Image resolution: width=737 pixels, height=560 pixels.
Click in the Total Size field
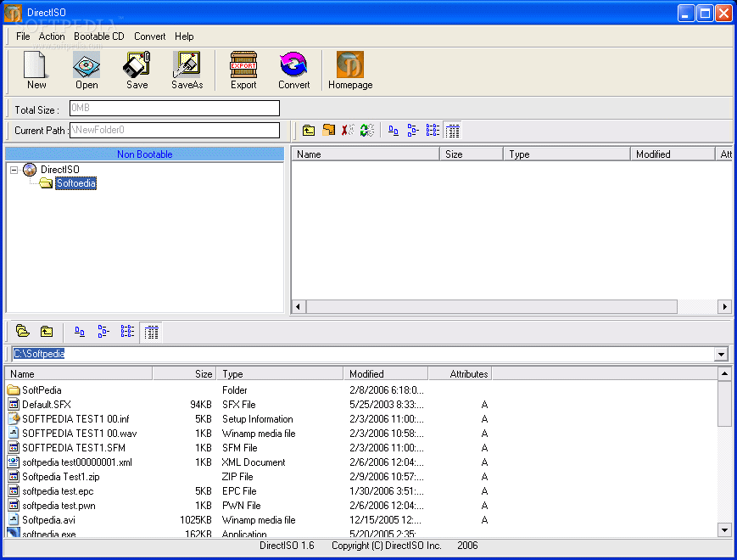point(175,108)
